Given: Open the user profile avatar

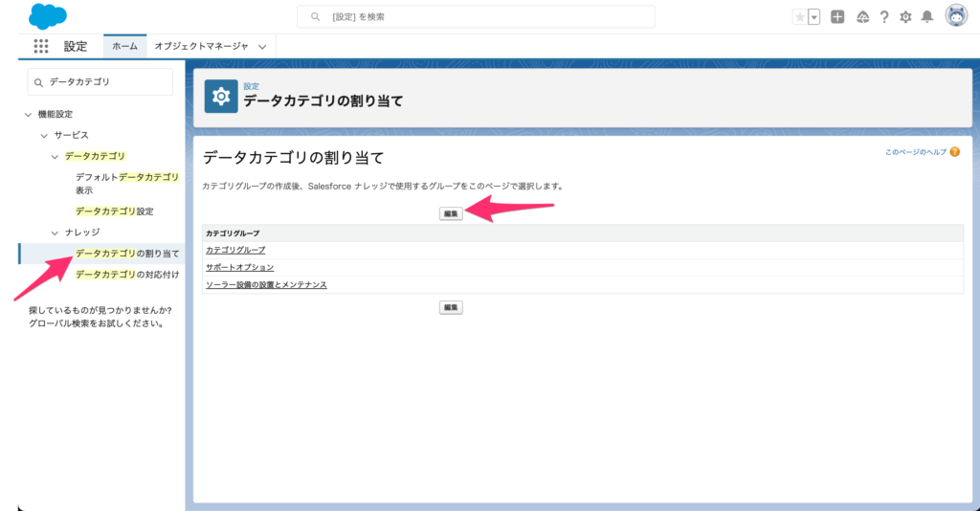Looking at the screenshot, I should [956, 15].
